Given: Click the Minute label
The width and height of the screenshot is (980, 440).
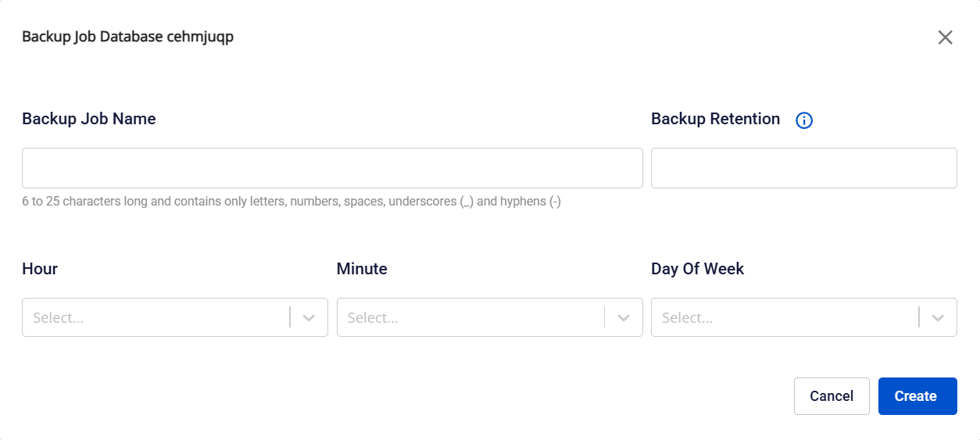Looking at the screenshot, I should [362, 269].
